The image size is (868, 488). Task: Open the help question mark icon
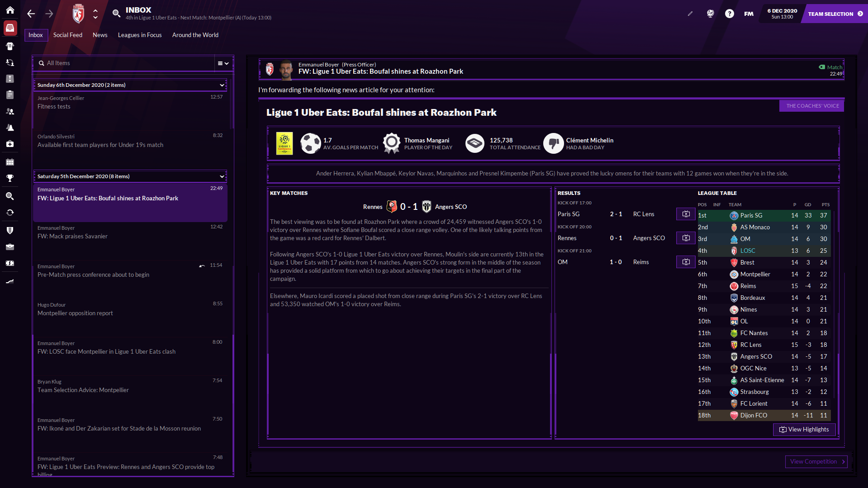pyautogui.click(x=729, y=14)
